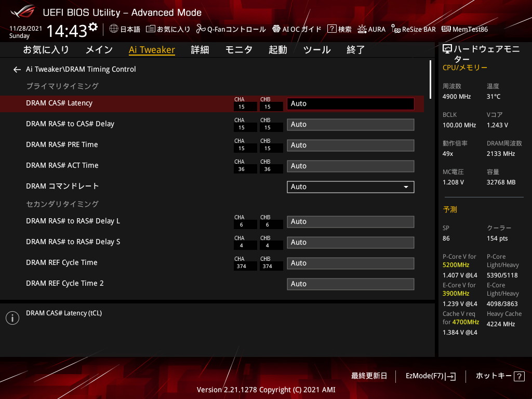Open AI OC guide icon

(x=276, y=29)
